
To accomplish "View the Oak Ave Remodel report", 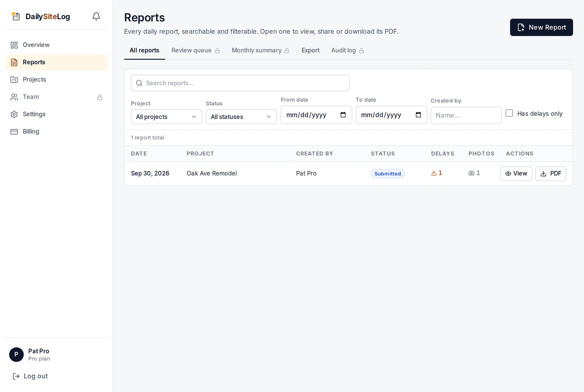I will tap(516, 173).
